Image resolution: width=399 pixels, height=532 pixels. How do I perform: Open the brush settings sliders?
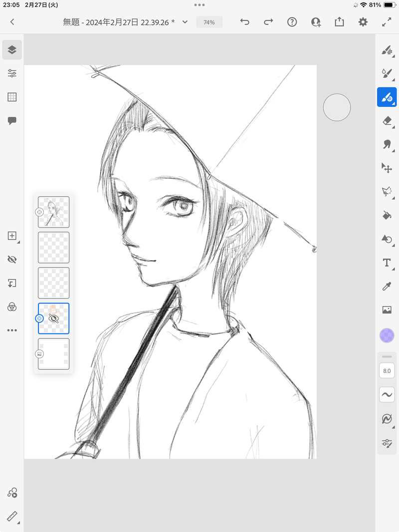(x=387, y=443)
